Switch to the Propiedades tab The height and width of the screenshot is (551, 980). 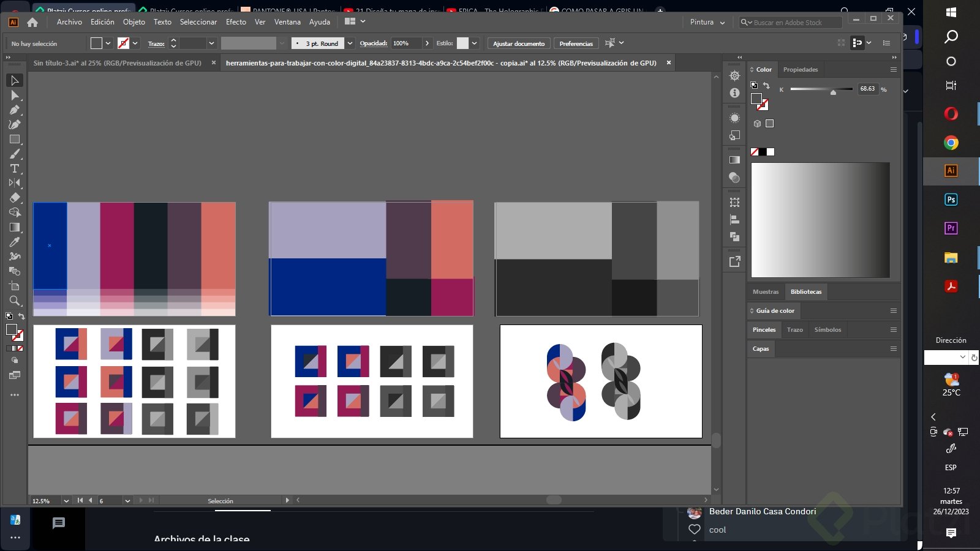(x=800, y=70)
